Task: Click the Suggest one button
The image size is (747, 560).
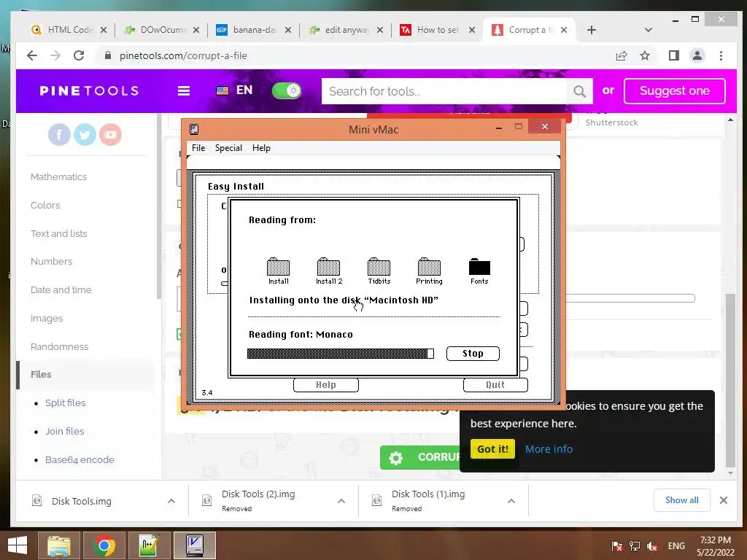Action: (674, 91)
